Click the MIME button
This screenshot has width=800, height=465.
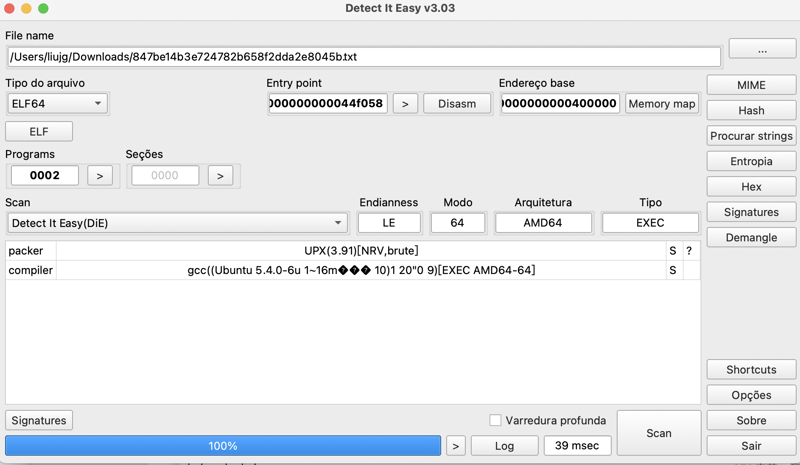(x=751, y=85)
